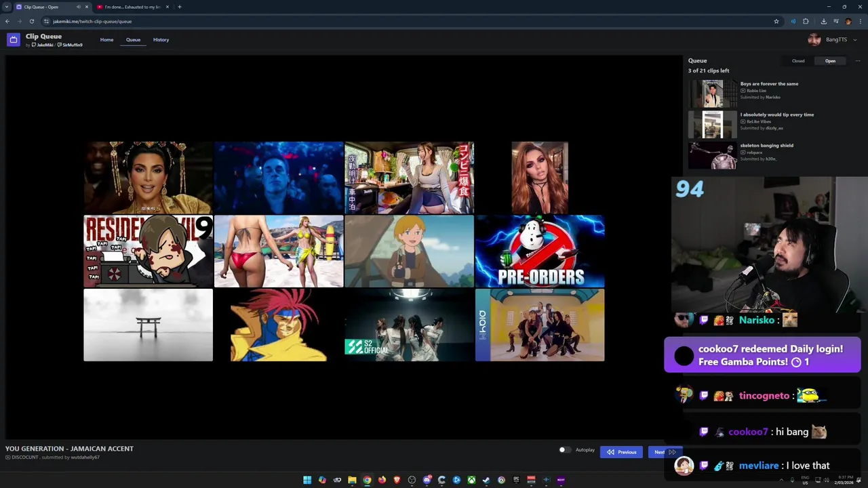Go to the Home page tab
The width and height of the screenshot is (868, 488).
click(106, 40)
